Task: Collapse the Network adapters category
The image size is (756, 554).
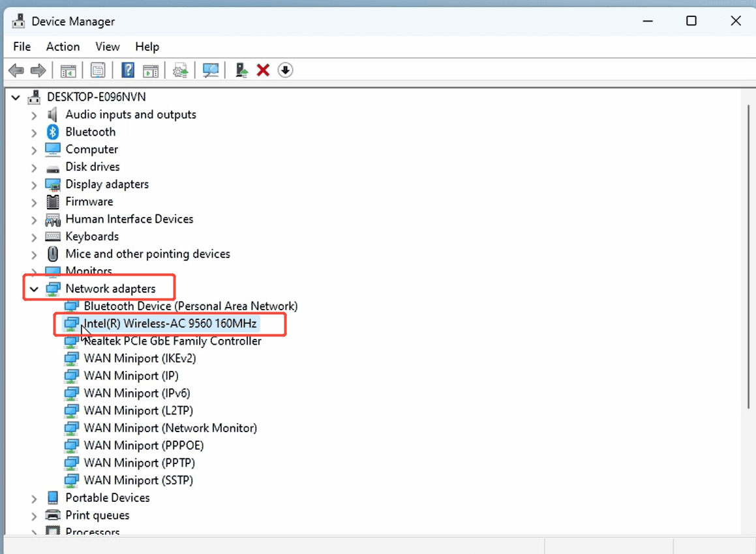Action: 33,288
